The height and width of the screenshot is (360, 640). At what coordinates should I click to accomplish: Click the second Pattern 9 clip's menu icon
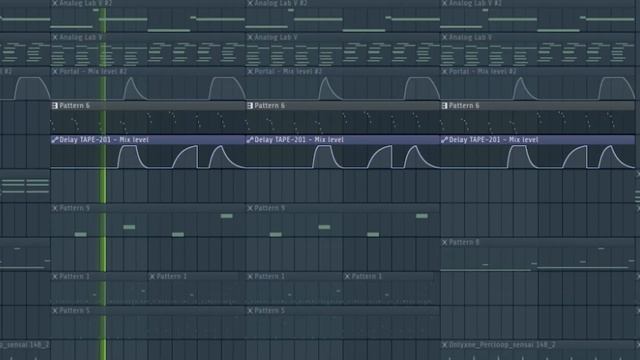[250, 208]
